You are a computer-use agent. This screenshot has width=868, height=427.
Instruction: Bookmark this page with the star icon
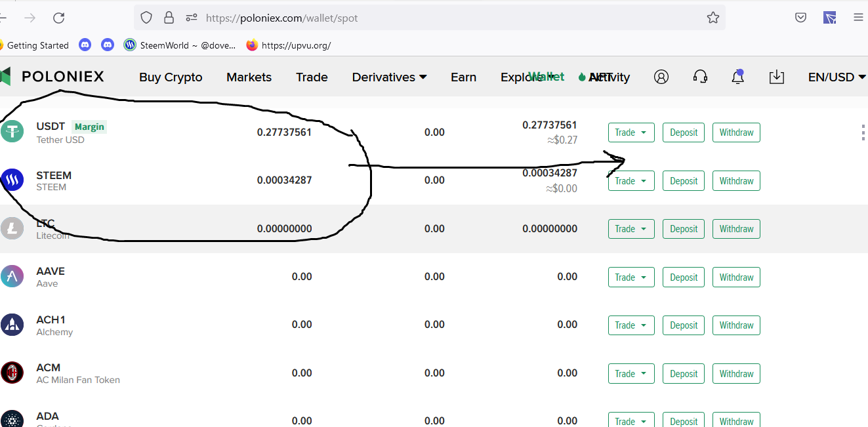713,18
